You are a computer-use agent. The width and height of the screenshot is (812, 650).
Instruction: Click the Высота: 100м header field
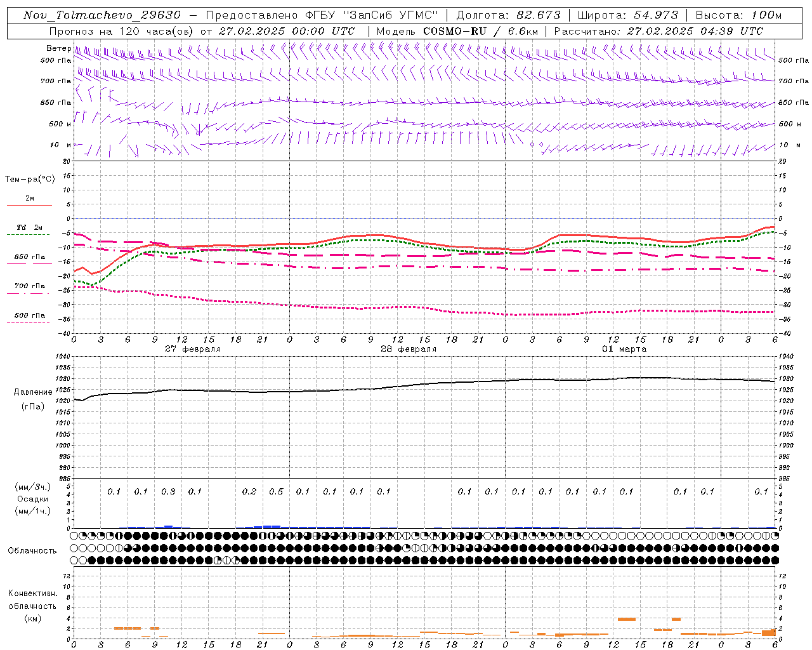pos(738,15)
